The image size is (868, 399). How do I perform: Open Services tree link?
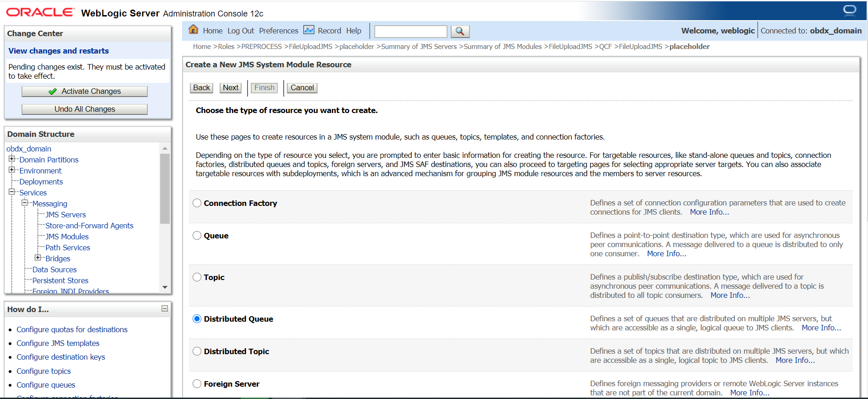[33, 193]
